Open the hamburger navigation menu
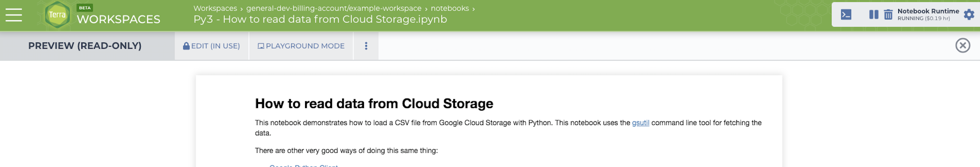980x167 pixels. coord(14,15)
